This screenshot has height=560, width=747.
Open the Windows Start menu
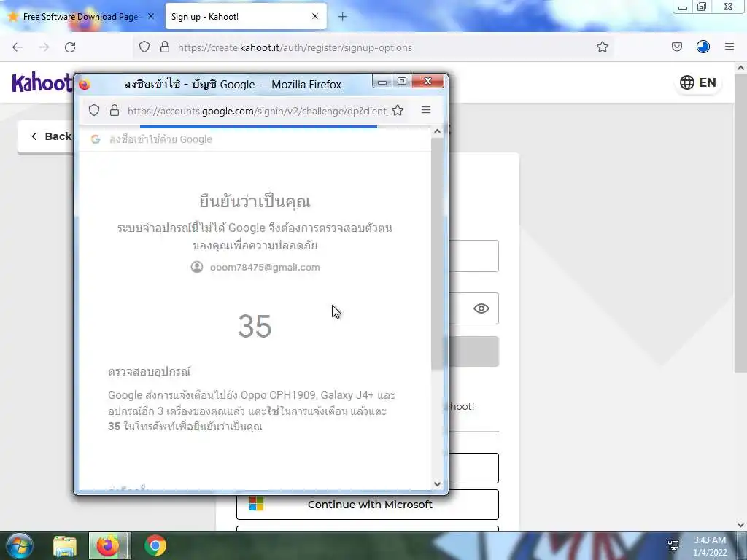[x=19, y=545]
